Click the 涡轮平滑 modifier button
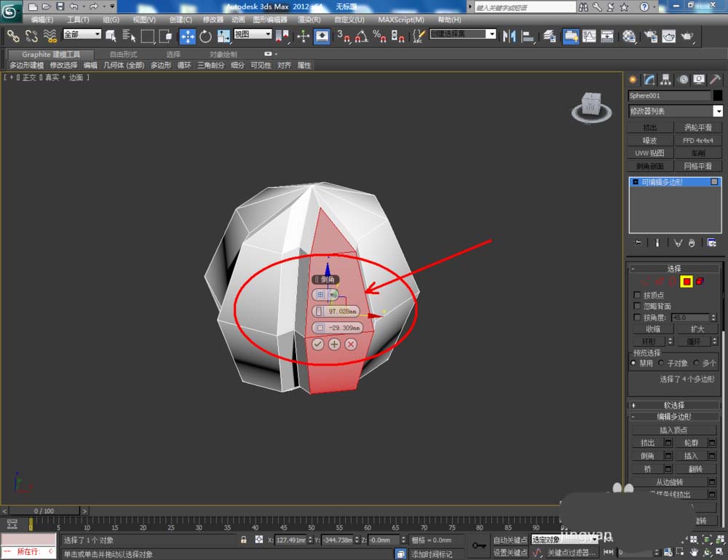The width and height of the screenshot is (728, 560). point(698,127)
